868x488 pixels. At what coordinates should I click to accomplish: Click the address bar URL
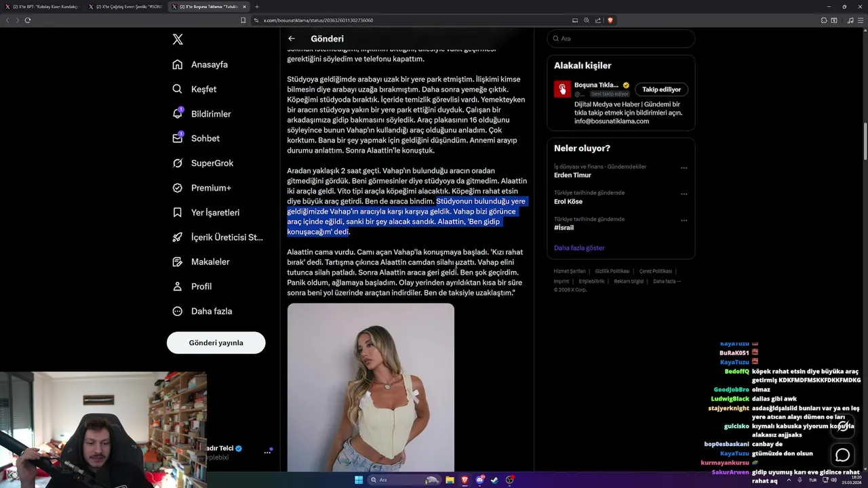click(x=318, y=20)
